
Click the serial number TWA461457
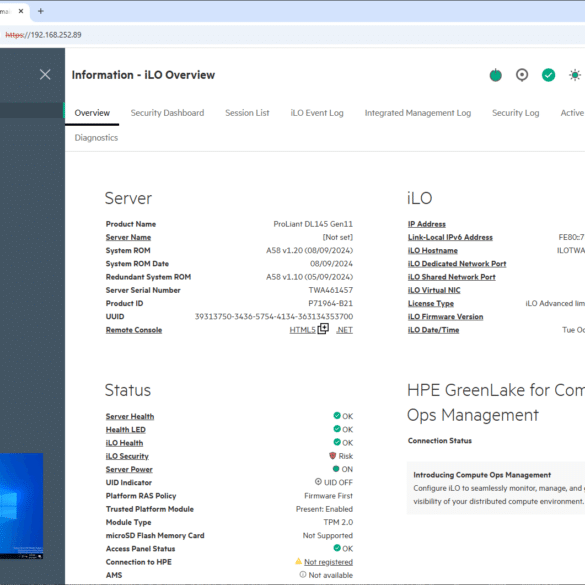click(331, 290)
